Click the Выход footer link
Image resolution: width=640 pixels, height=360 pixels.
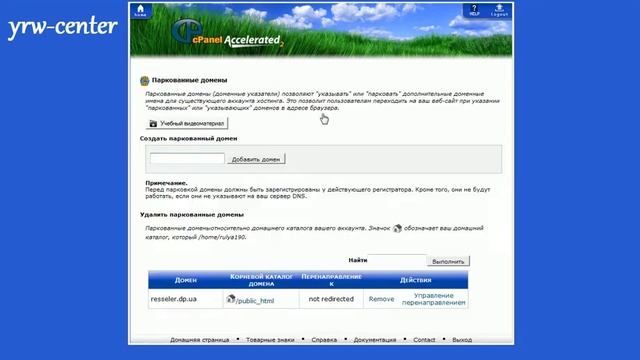coord(462,340)
